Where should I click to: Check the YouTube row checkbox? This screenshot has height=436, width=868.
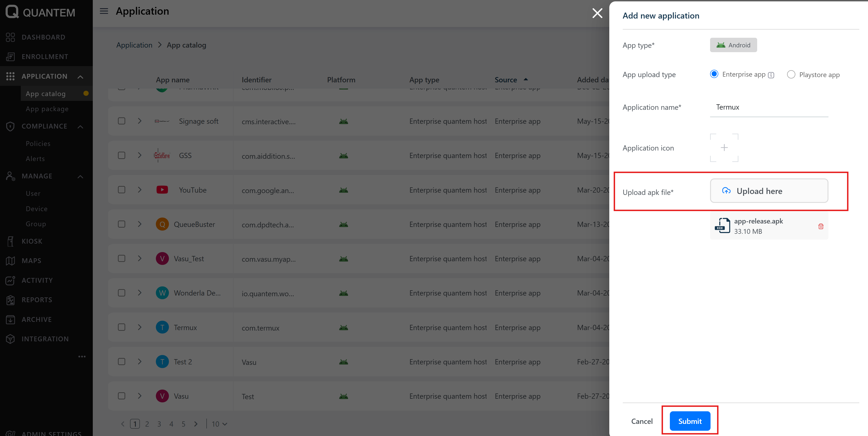pyautogui.click(x=122, y=190)
